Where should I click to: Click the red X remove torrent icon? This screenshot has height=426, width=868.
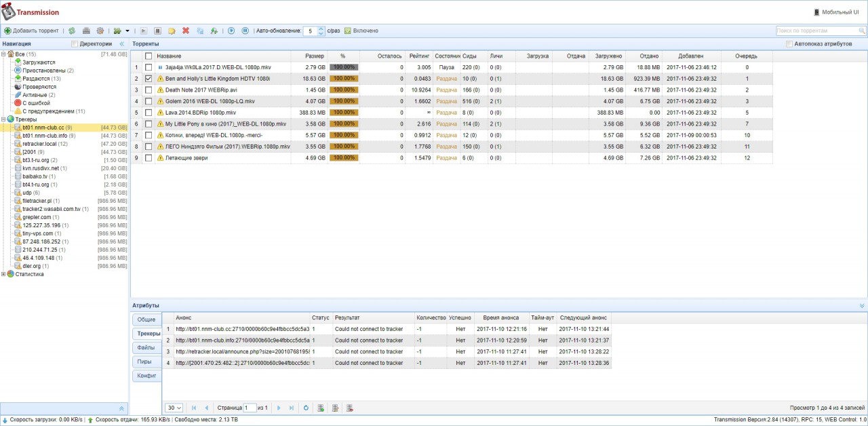[186, 31]
